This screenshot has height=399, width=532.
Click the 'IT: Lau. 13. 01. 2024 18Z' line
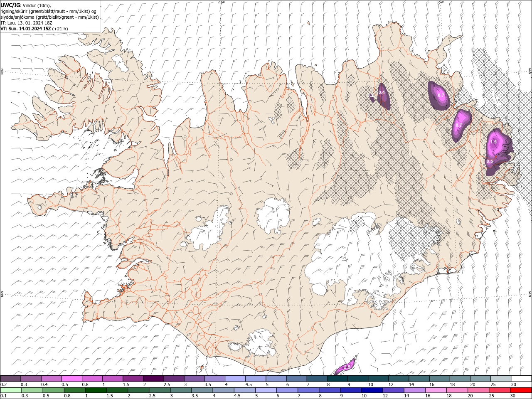26,23
